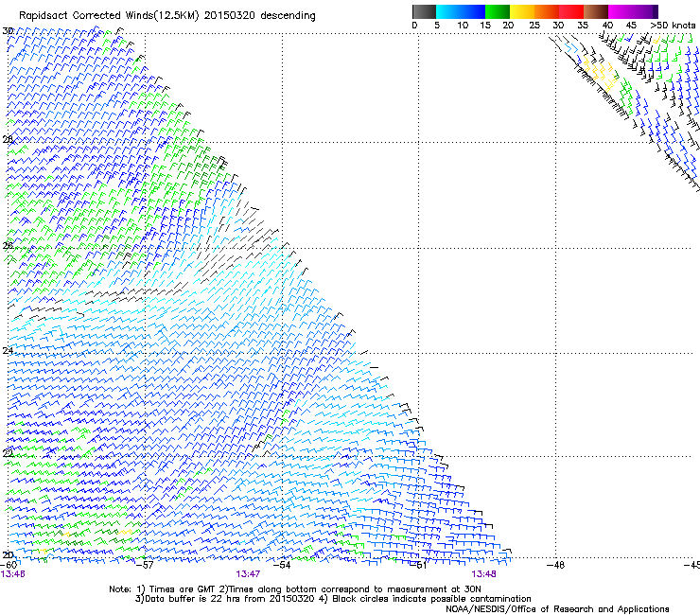Image resolution: width=700 pixels, height=615 pixels.
Task: Click legend tick label '25'
Action: (534, 25)
